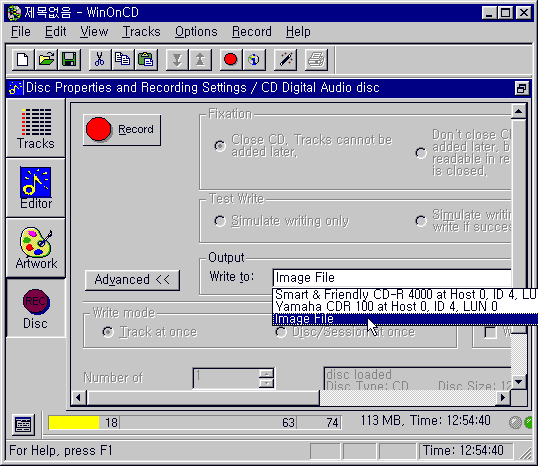Open the Options menu
The height and width of the screenshot is (466, 538).
click(196, 32)
